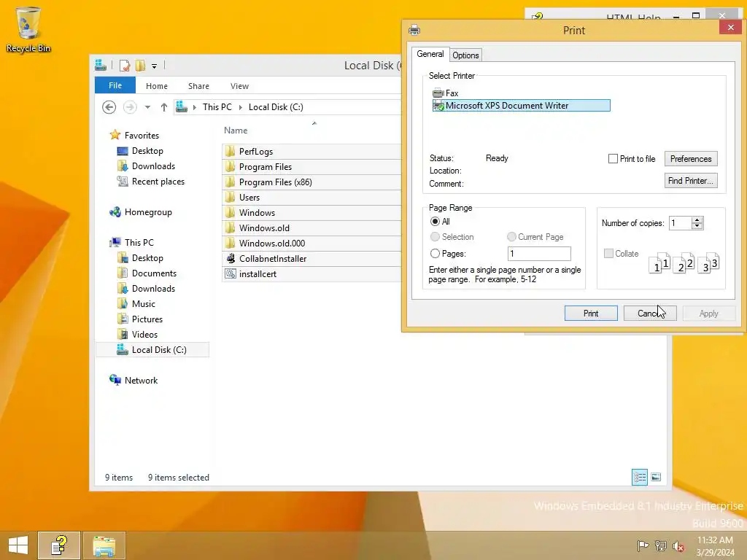Viewport: 747px width, 560px height.
Task: Select the Program Files folder row
Action: coord(311,167)
